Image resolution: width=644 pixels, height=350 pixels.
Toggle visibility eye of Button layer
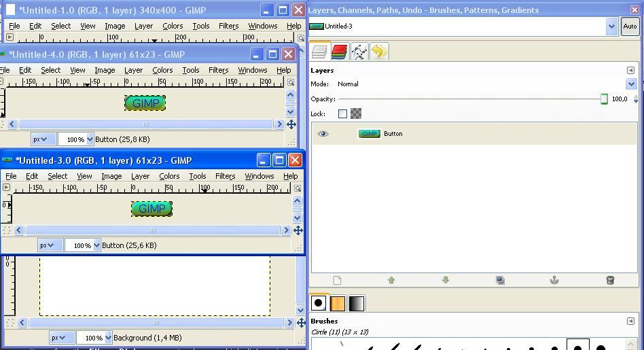click(323, 133)
